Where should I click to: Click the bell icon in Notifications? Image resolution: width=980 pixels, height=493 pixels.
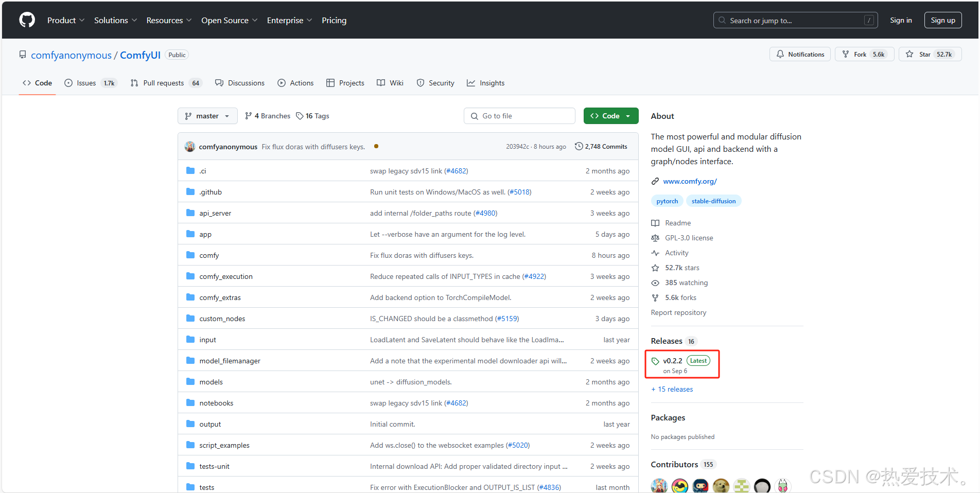click(x=780, y=54)
